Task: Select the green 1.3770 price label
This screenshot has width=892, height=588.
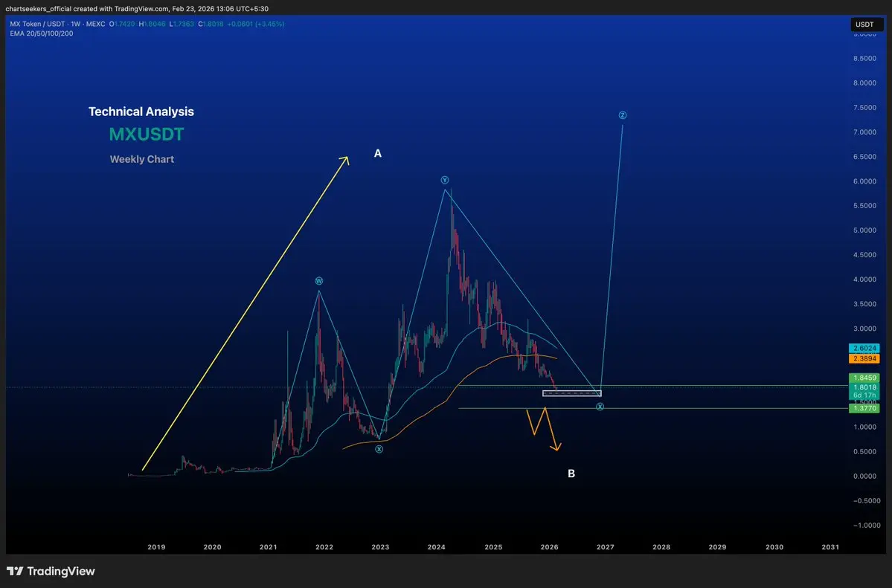Action: tap(864, 408)
